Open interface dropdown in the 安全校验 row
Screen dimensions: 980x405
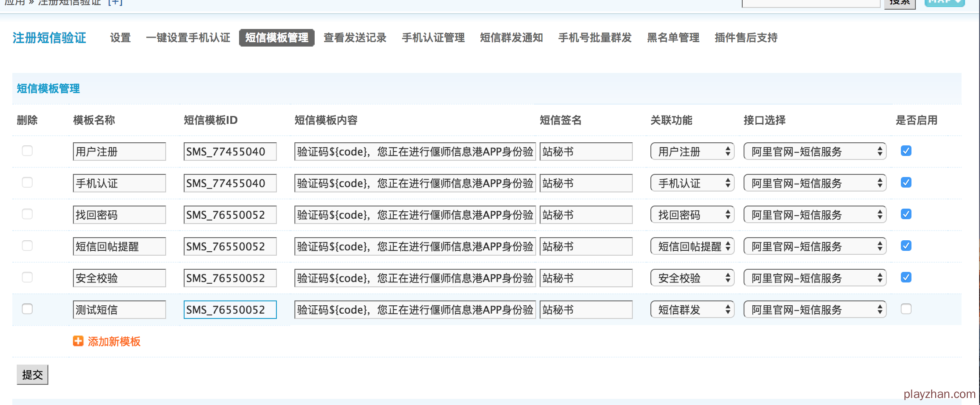(x=814, y=278)
